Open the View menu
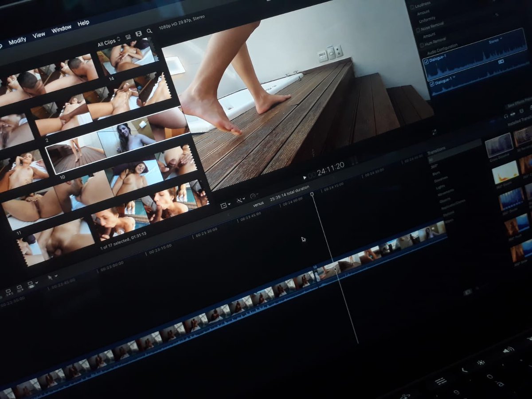 (x=39, y=35)
